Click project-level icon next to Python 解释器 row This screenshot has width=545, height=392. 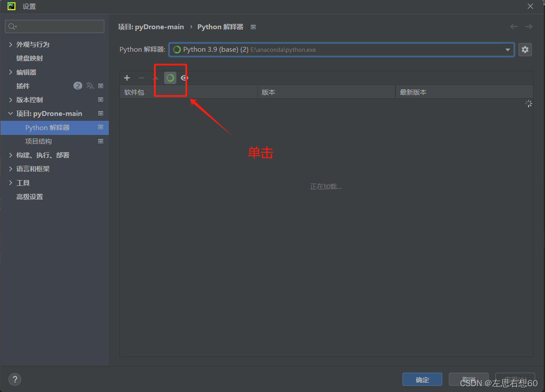101,127
